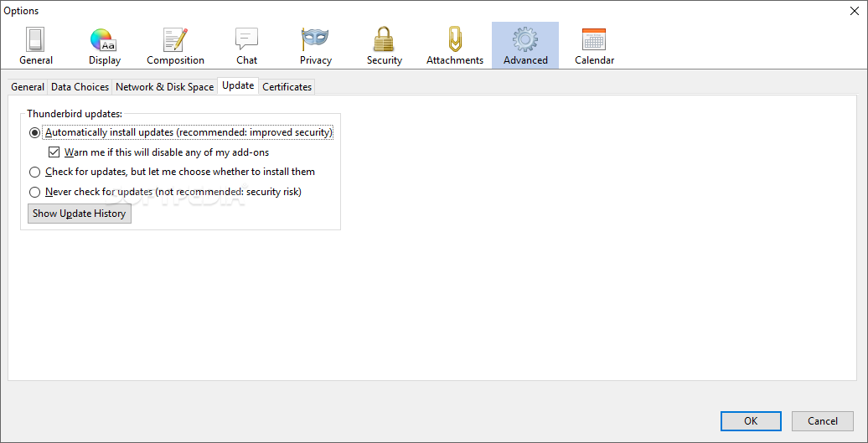Switch to the Update tab

(x=238, y=85)
